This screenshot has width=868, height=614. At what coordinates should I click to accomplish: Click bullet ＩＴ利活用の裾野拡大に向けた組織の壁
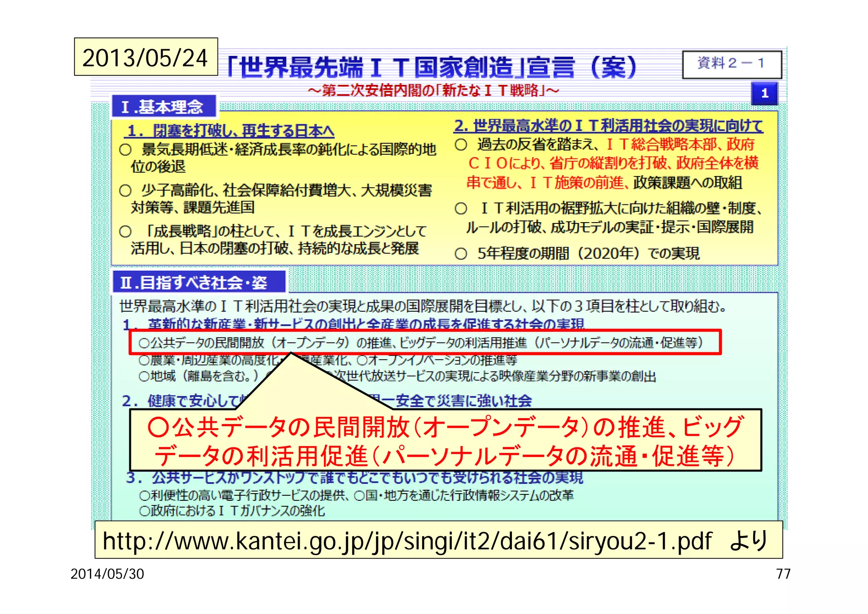tap(609, 218)
